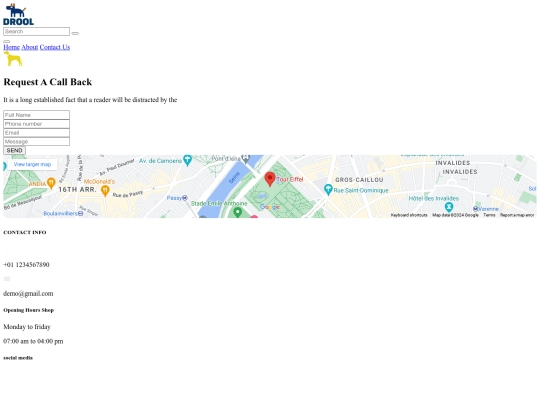Viewport: 540px width, 405px height.
Task: Click the small search submit button
Action: tap(75, 33)
